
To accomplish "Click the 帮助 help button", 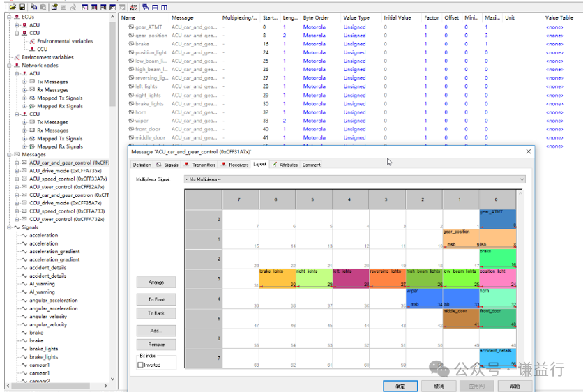I will click(x=515, y=386).
